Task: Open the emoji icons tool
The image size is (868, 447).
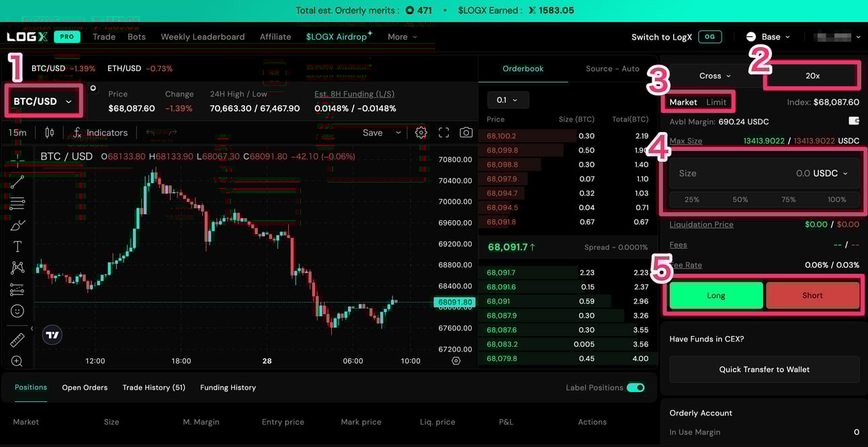Action: tap(17, 311)
